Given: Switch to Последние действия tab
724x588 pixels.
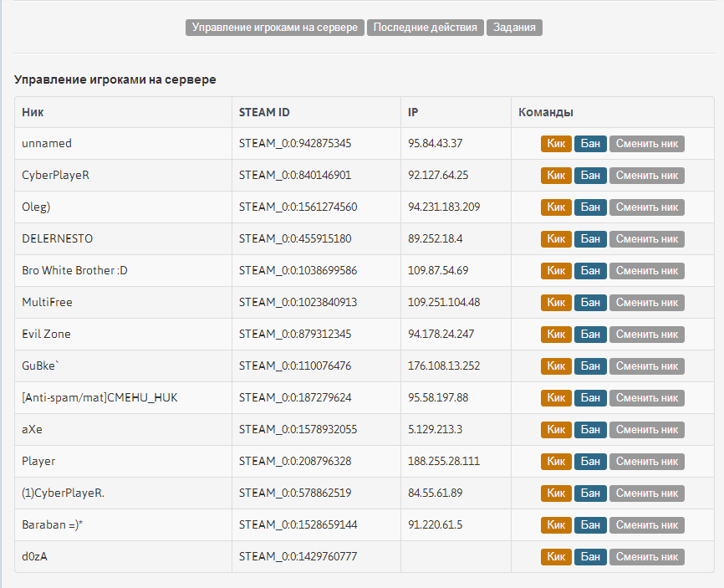Looking at the screenshot, I should (426, 28).
